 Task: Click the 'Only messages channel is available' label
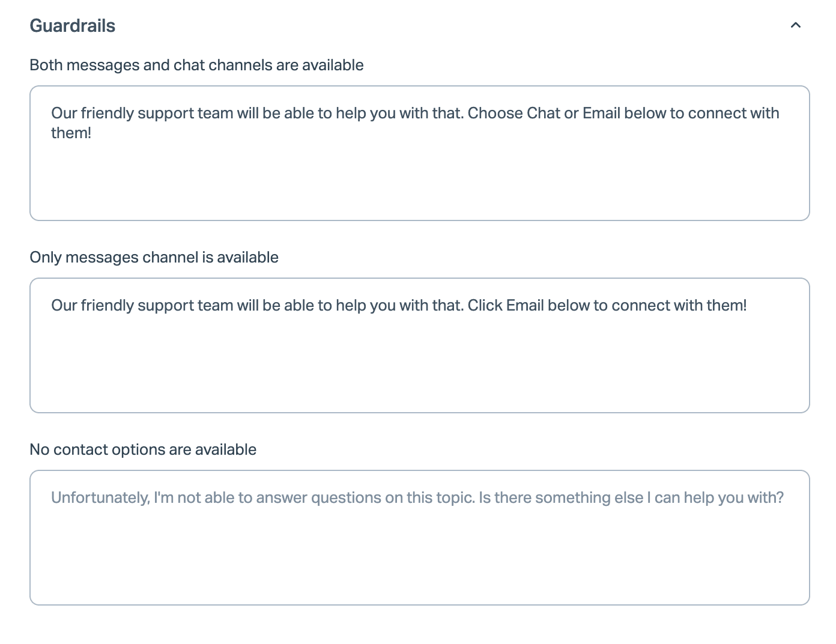(x=154, y=257)
